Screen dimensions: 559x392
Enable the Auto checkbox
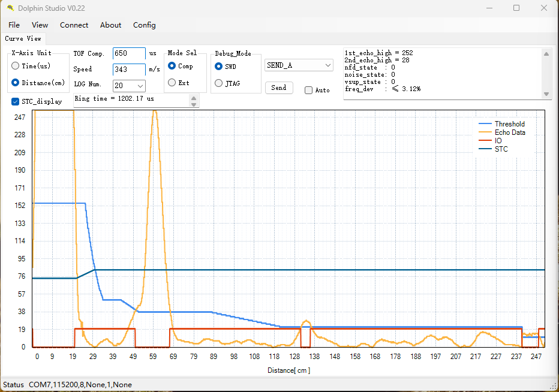308,90
